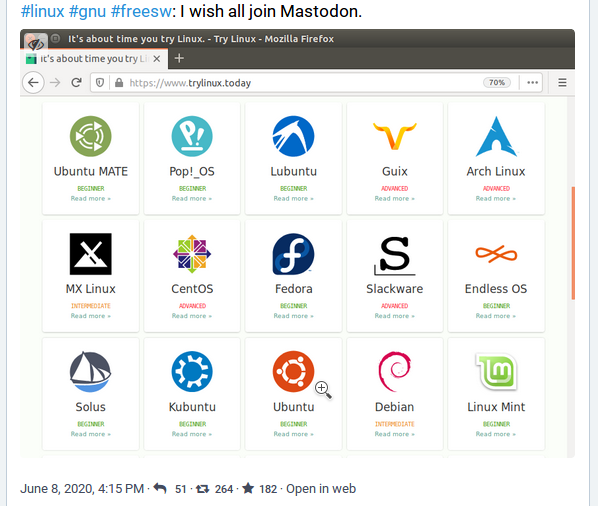Click the Open in web link
The width and height of the screenshot is (598, 506).
click(321, 488)
